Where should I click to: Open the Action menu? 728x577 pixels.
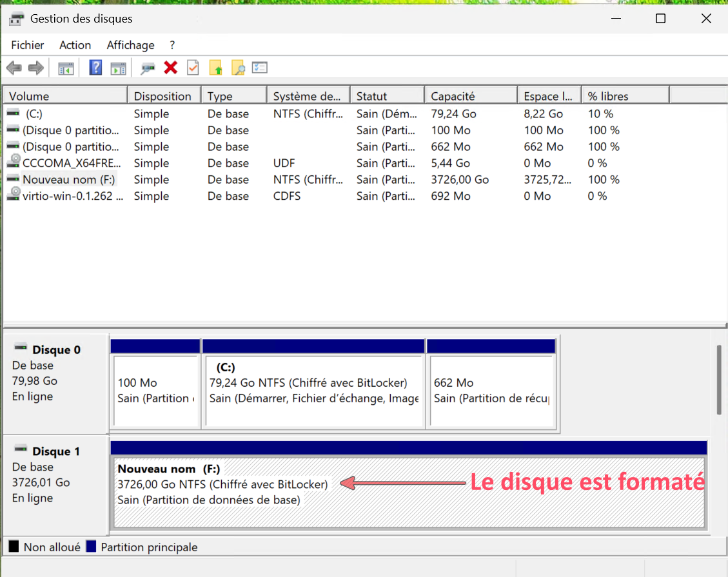click(75, 45)
